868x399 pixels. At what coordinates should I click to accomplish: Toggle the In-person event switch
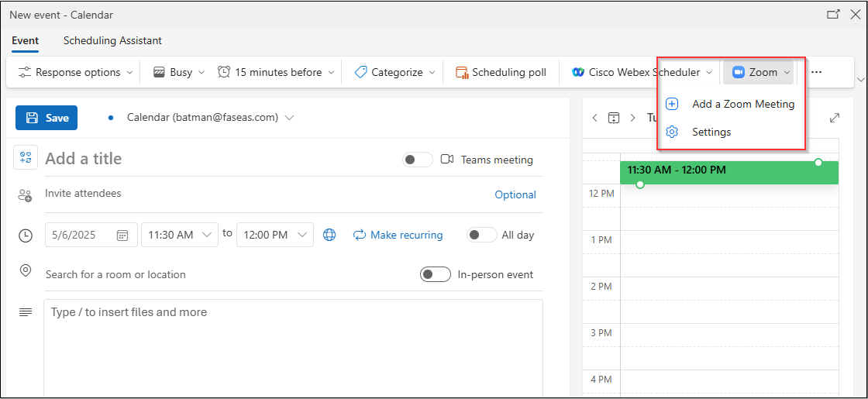(x=436, y=274)
